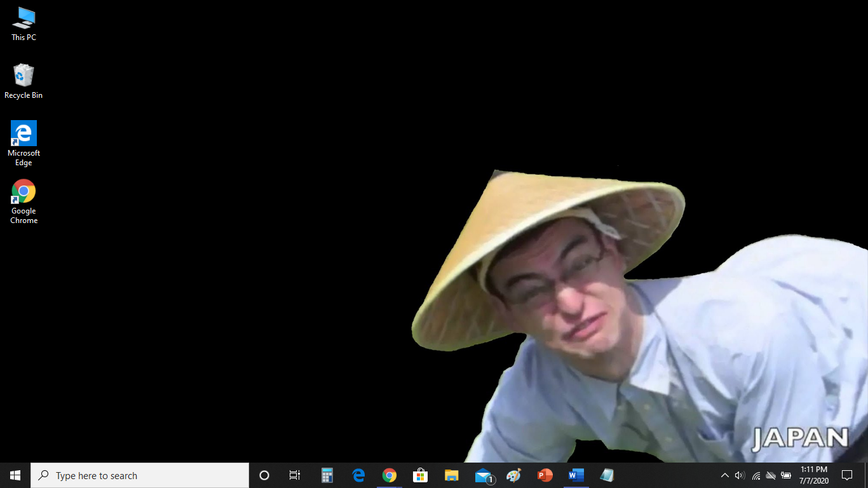
Task: Click the taskbar search box
Action: (140, 475)
